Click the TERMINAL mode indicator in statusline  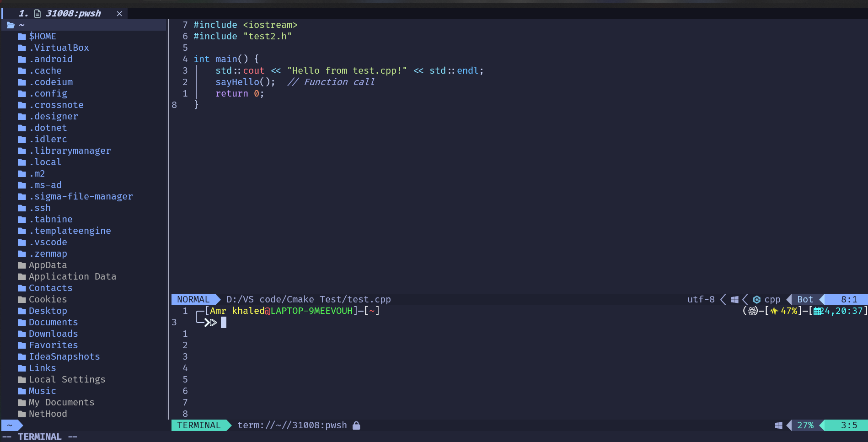click(198, 426)
